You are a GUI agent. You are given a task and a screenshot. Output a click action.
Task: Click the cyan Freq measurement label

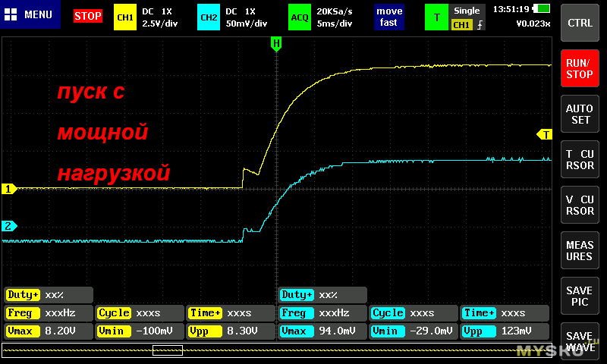point(297,313)
